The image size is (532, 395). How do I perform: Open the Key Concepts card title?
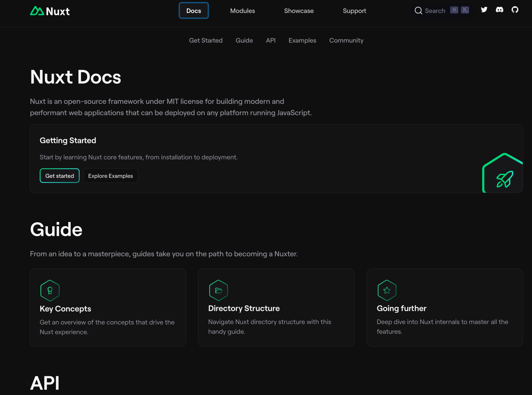[65, 308]
